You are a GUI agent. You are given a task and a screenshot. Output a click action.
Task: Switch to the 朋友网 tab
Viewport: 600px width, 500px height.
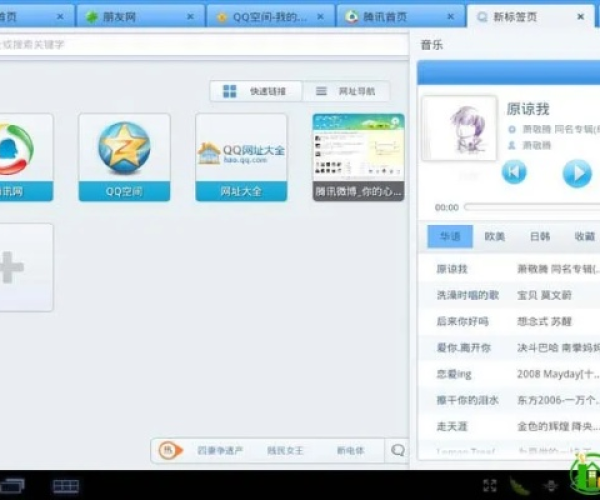coord(129,17)
